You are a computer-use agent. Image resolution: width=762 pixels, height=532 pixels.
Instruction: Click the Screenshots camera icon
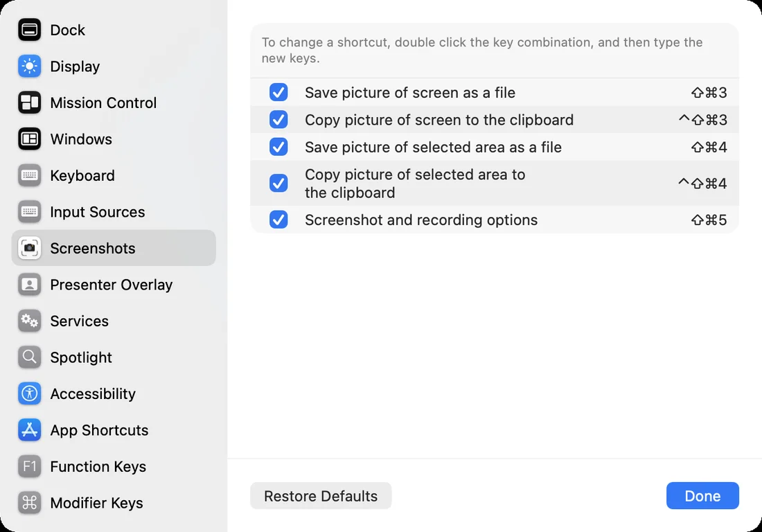coord(30,248)
